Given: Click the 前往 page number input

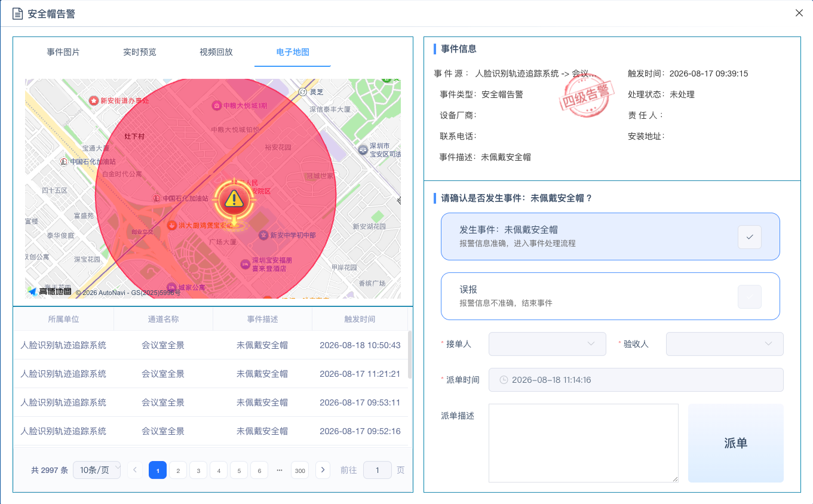Looking at the screenshot, I should click(x=378, y=470).
